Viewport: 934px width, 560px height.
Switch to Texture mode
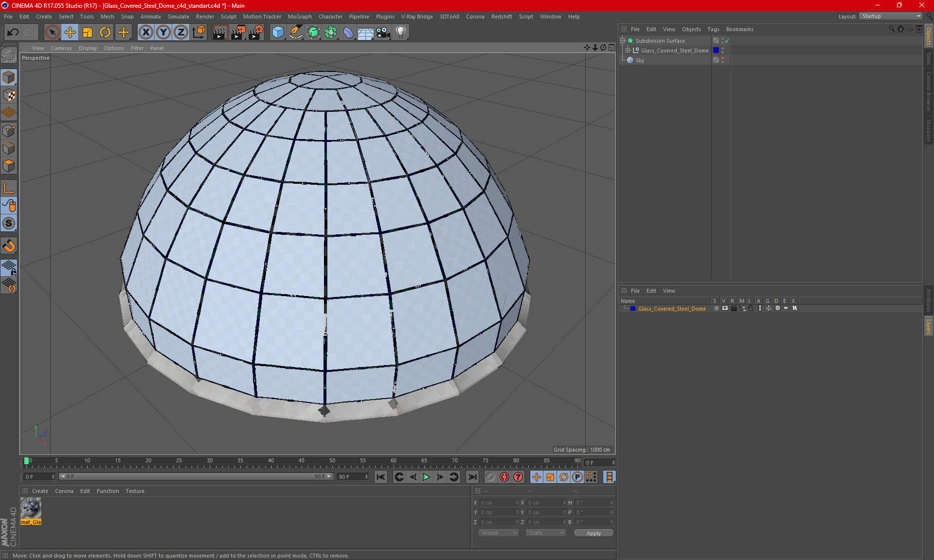9,95
